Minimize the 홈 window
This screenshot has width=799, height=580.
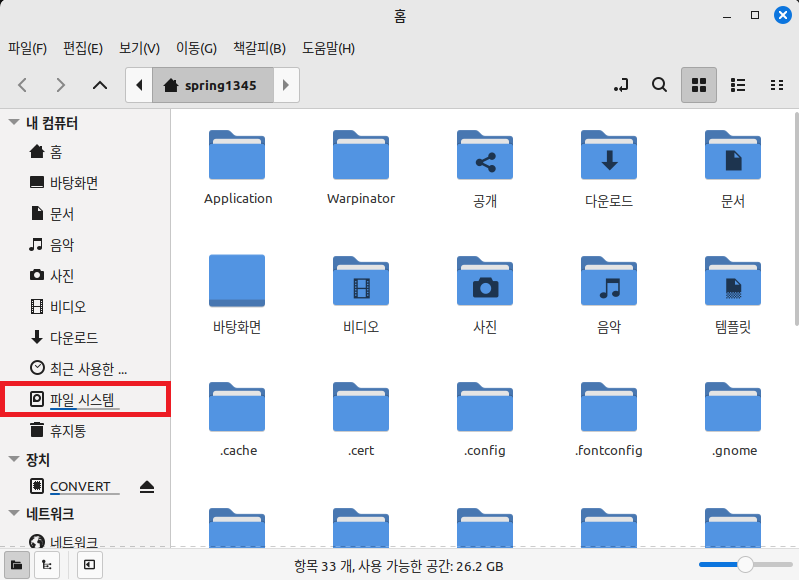727,16
